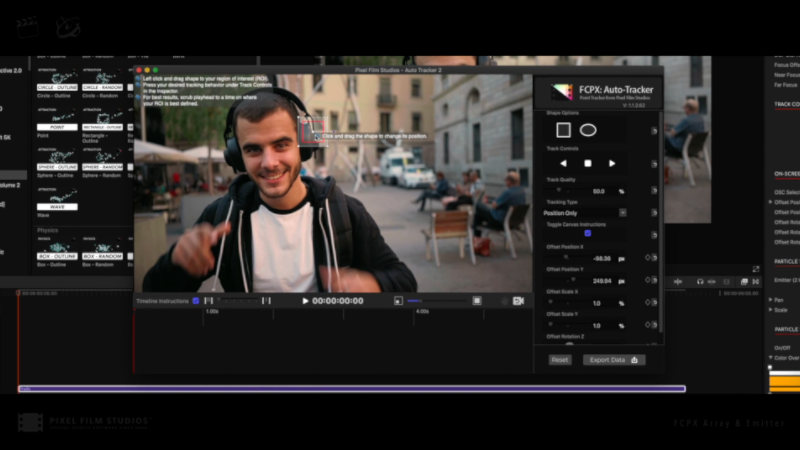800x450 pixels.
Task: Reset the Offset Scale X parameter
Action: click(x=655, y=302)
